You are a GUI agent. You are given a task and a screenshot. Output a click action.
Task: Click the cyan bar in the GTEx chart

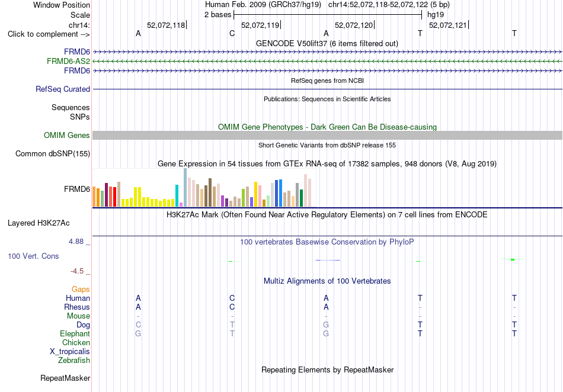click(x=177, y=196)
